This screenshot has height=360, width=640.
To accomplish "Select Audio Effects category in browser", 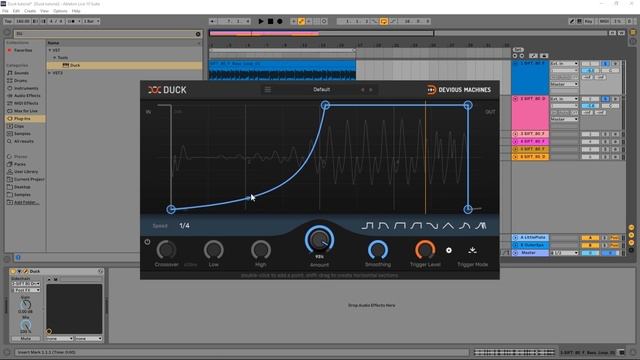I will coord(27,96).
